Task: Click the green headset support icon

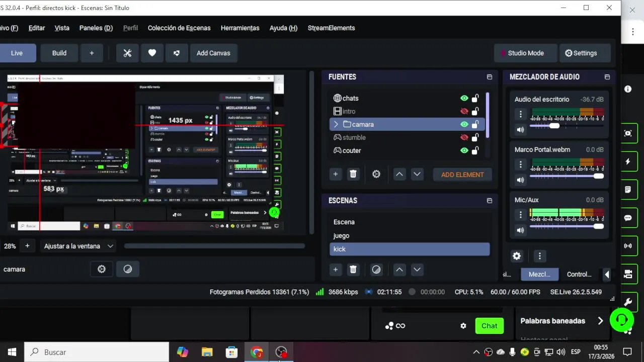Action: [622, 320]
